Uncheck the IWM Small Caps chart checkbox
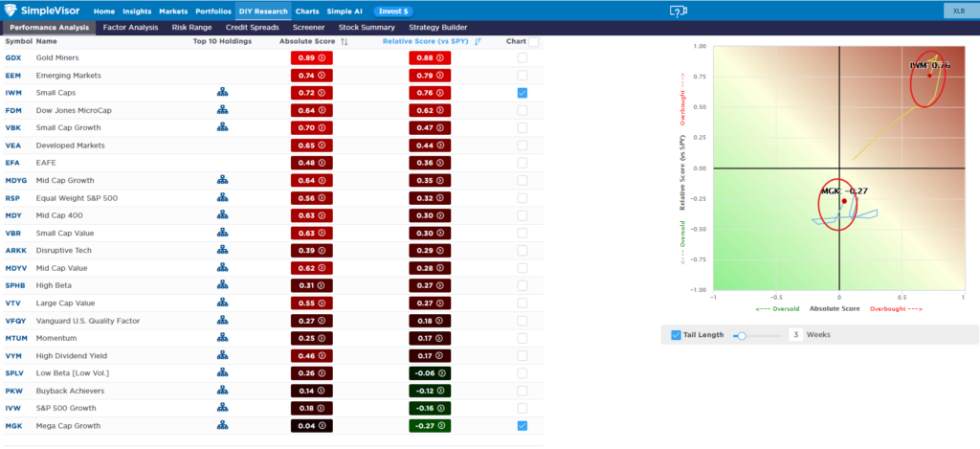 522,93
